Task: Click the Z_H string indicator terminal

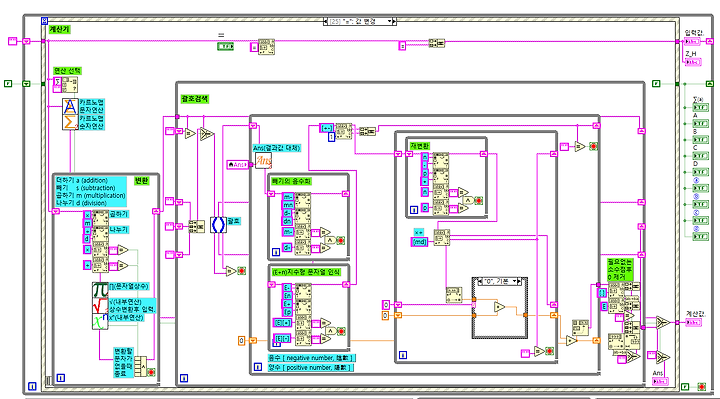Action: pyautogui.click(x=693, y=62)
